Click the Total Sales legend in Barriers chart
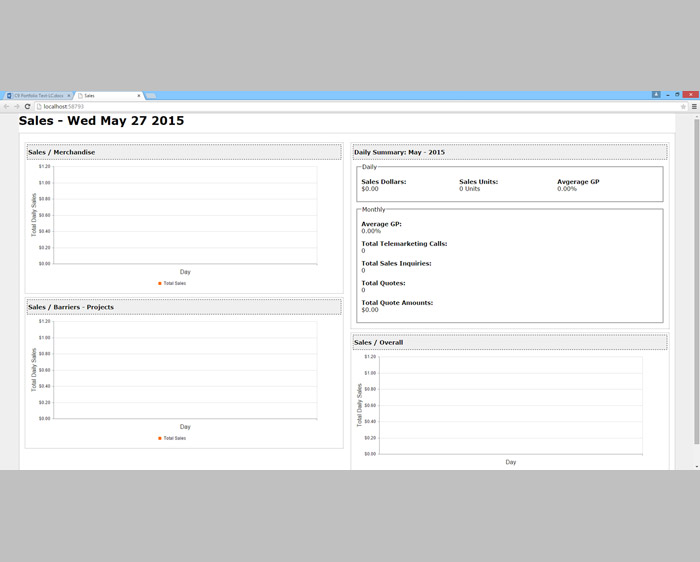The image size is (700, 562). click(x=172, y=438)
